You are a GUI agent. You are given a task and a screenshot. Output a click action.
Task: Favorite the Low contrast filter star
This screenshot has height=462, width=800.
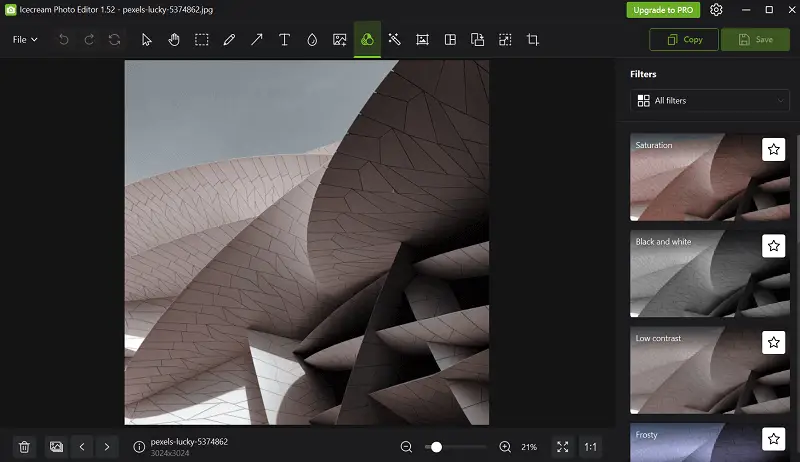(x=773, y=342)
